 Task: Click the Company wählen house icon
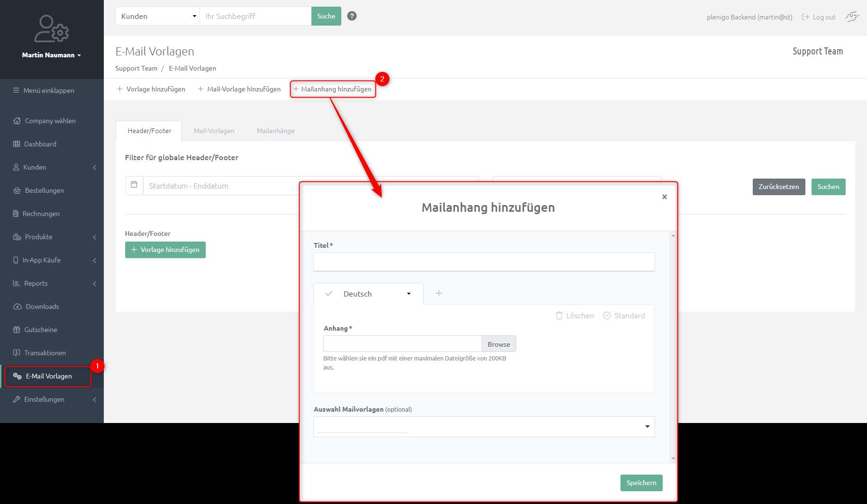tap(17, 121)
